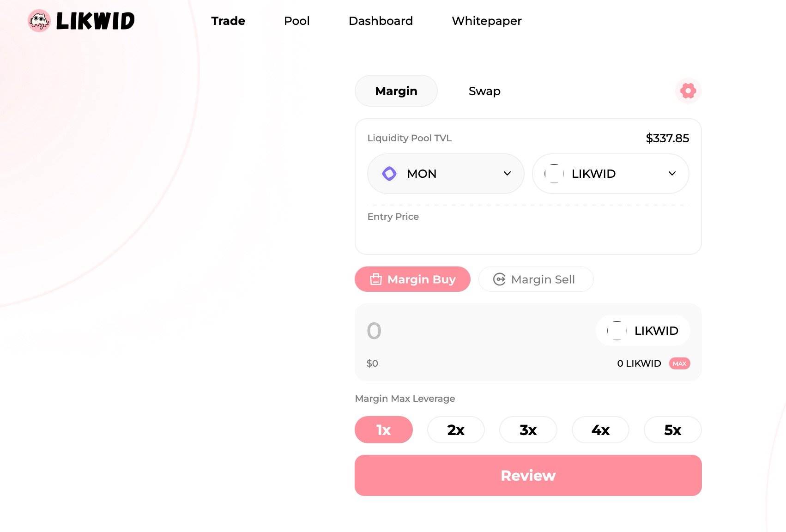Select 2x leverage option
This screenshot has width=786, height=532.
[x=456, y=430]
